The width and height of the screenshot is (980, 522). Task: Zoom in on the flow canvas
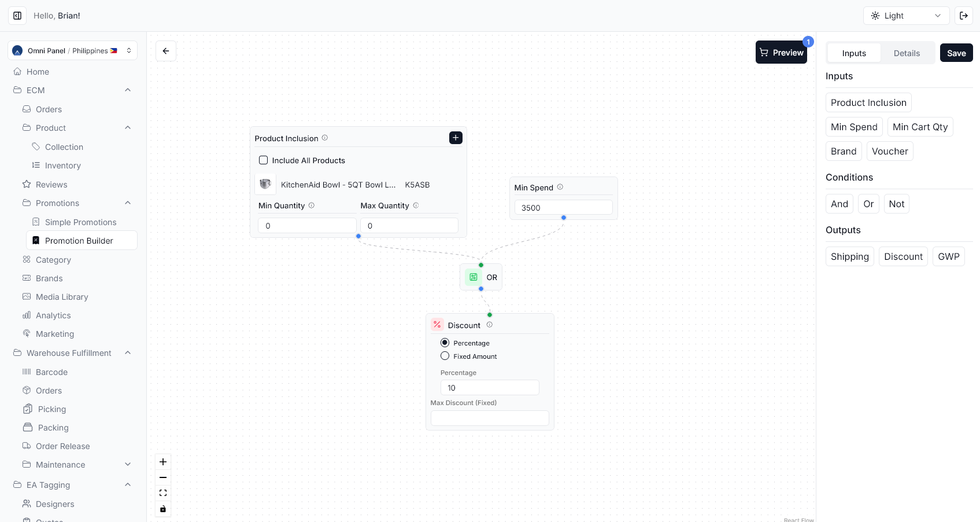pyautogui.click(x=163, y=462)
